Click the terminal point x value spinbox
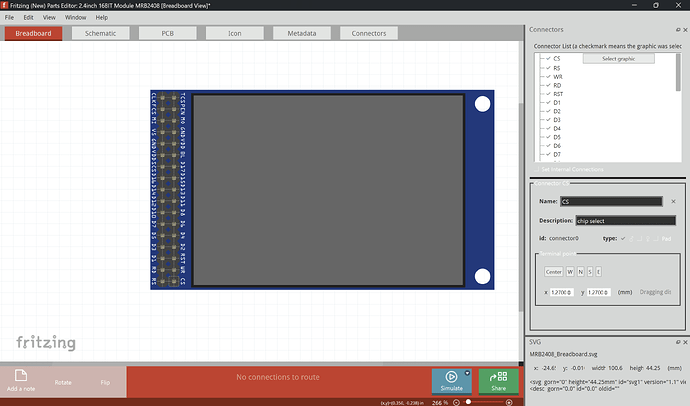Viewport: 690px width, 406px height. click(x=562, y=292)
